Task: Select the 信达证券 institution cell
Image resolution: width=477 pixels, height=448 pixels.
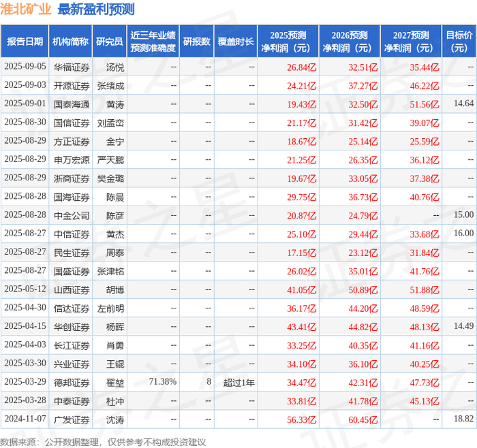Action: pos(72,308)
